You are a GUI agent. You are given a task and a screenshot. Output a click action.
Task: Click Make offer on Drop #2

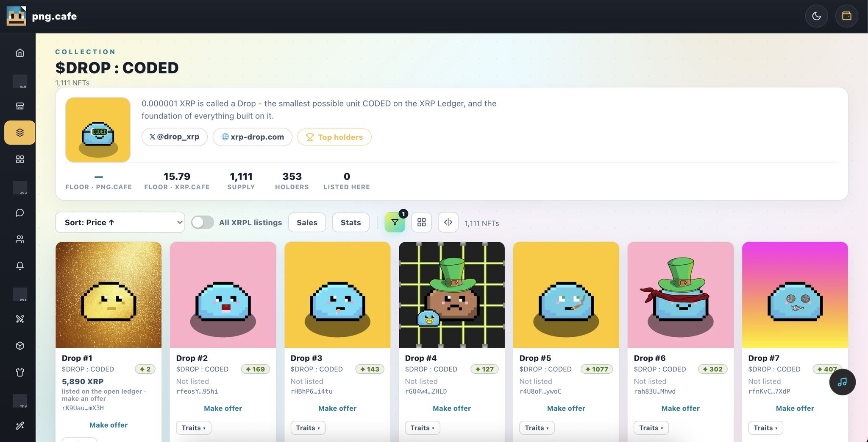(x=223, y=408)
